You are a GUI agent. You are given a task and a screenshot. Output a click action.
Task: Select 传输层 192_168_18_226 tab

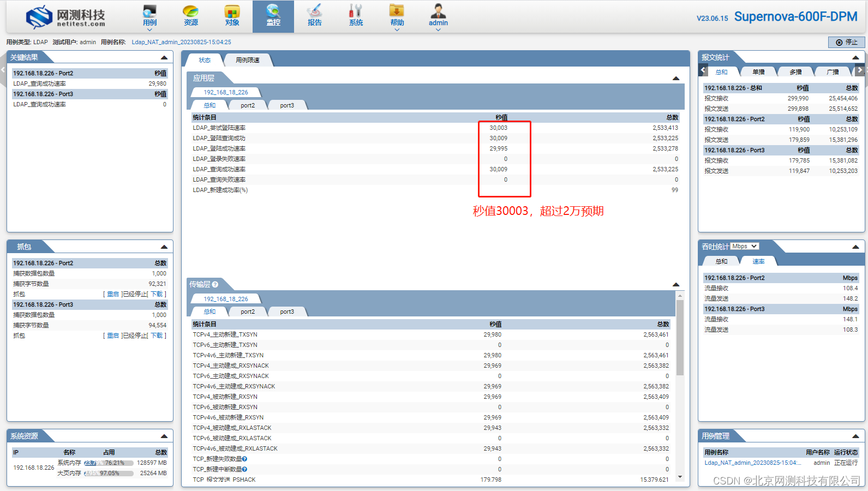pos(226,299)
